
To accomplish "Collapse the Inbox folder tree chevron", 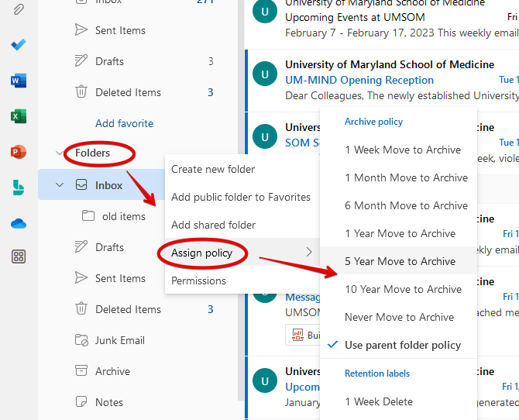I will (x=60, y=185).
